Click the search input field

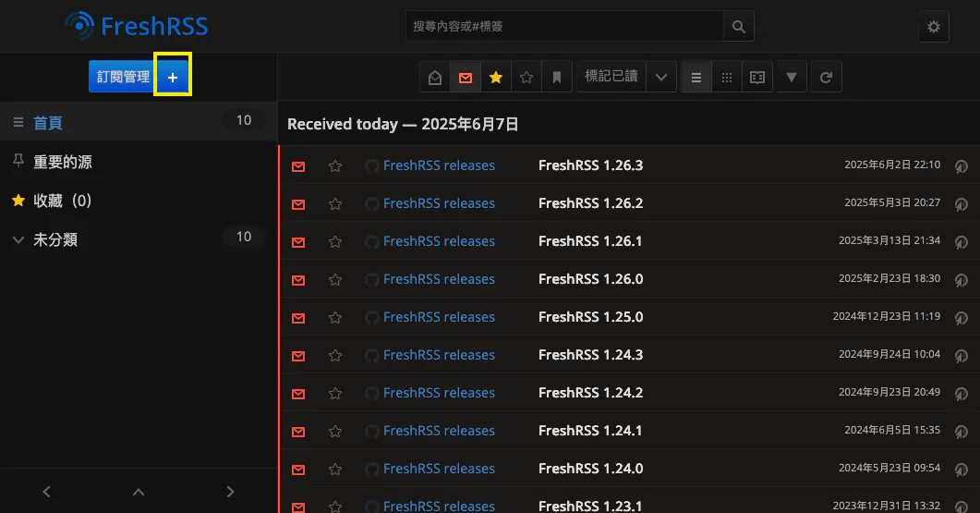[564, 26]
